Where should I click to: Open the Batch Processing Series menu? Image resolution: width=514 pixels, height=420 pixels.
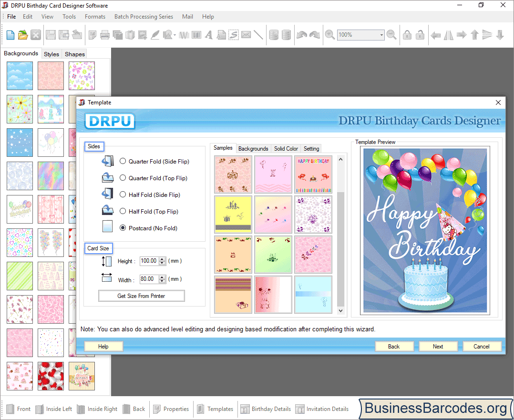pos(144,16)
